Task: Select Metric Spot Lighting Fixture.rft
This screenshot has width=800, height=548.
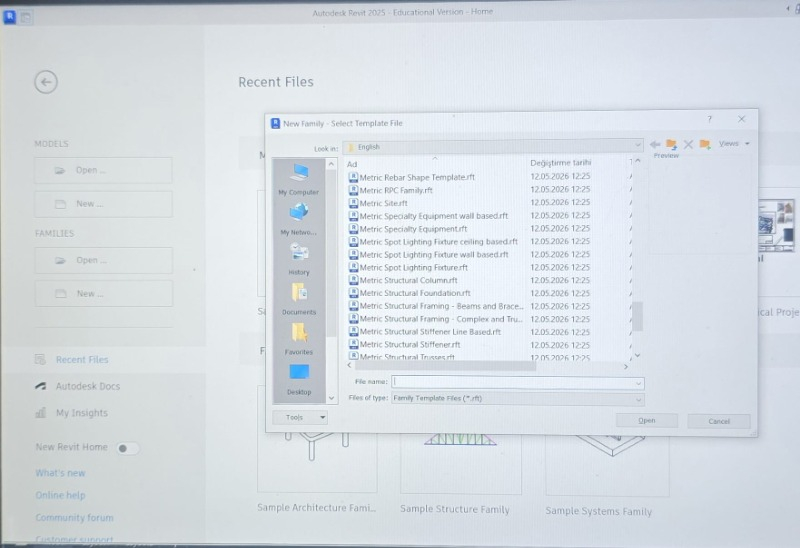Action: point(413,267)
